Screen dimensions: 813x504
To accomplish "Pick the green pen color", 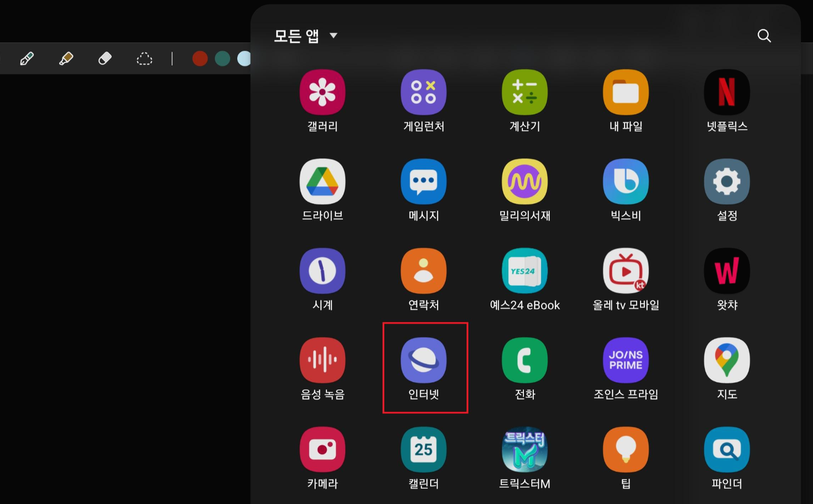I will click(222, 59).
